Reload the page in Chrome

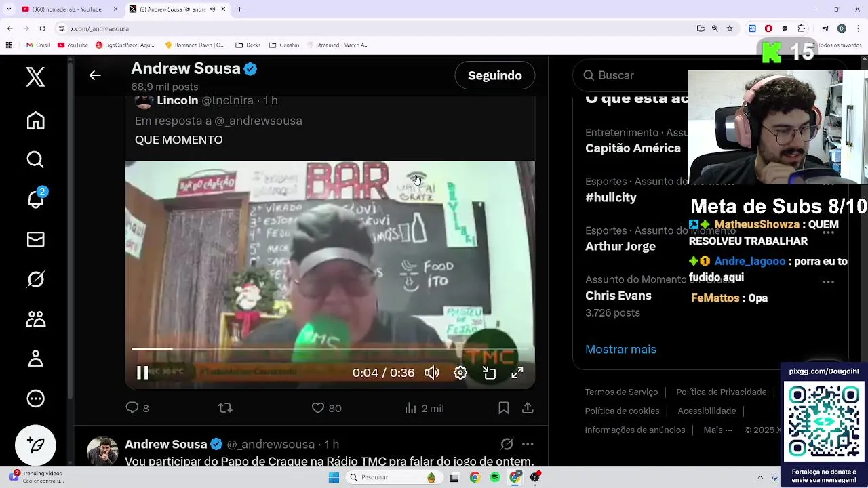click(42, 28)
